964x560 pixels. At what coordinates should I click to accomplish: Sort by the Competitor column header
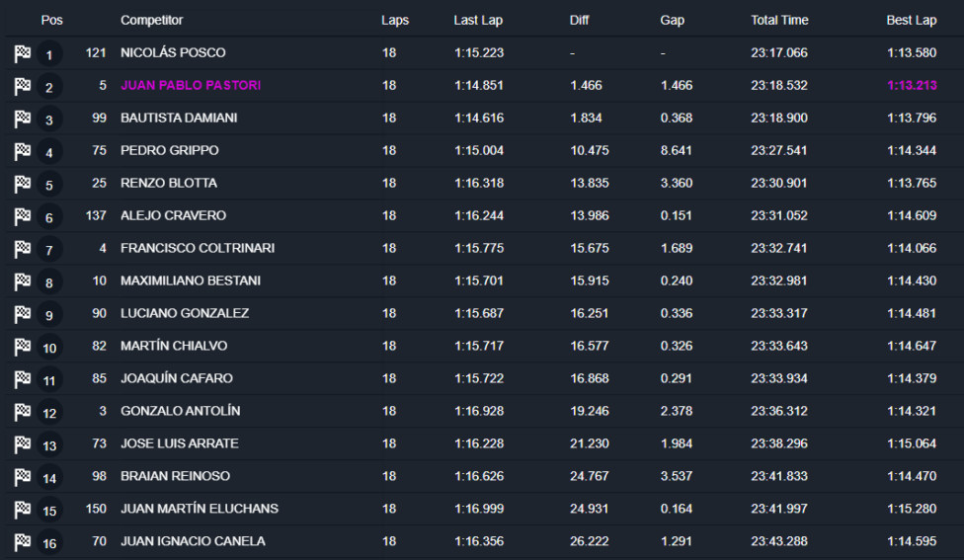(151, 20)
